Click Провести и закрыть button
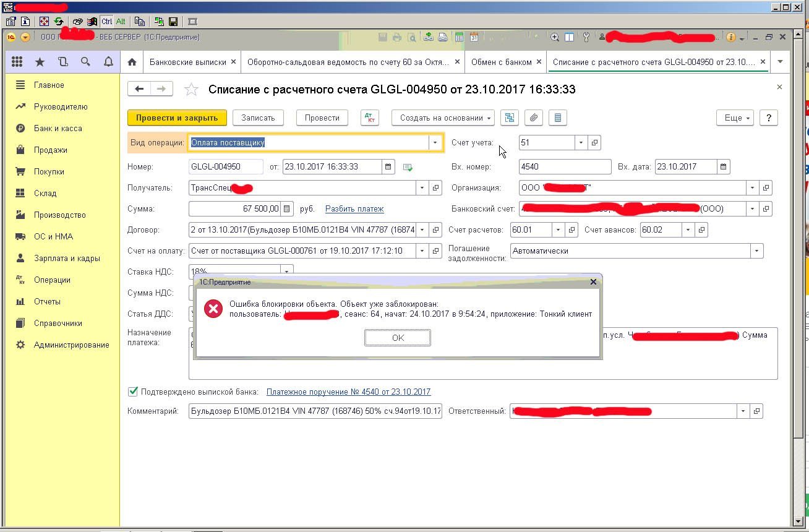 pyautogui.click(x=177, y=118)
